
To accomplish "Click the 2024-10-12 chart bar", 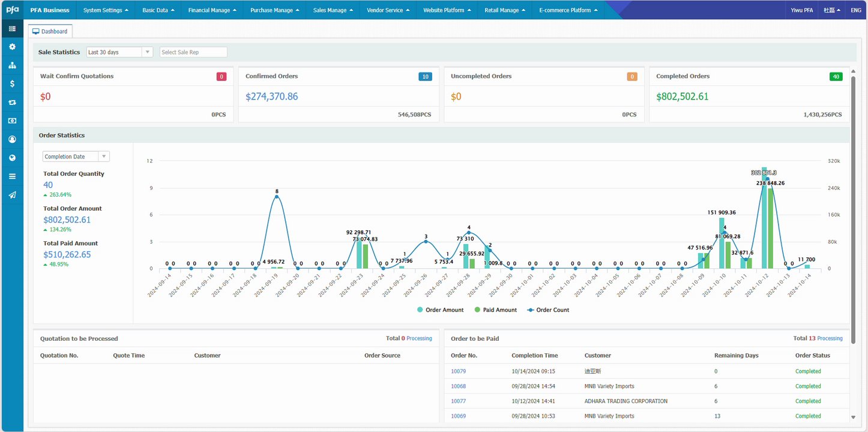I will coord(764,218).
